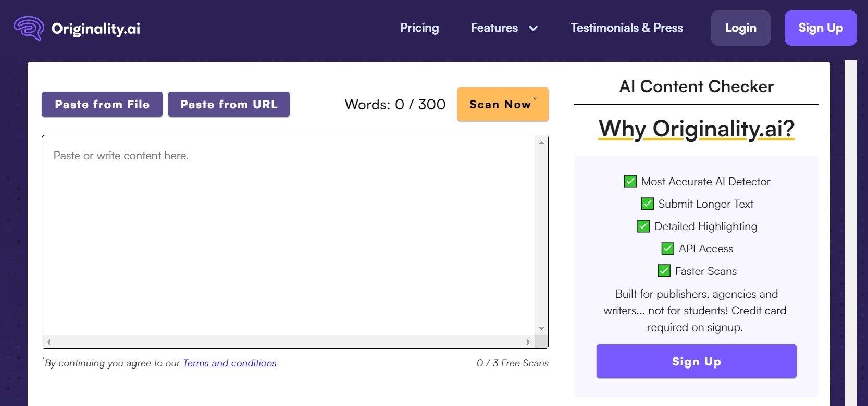Focus the Paste or write content textarea
This screenshot has height=406, width=868.
click(x=289, y=235)
